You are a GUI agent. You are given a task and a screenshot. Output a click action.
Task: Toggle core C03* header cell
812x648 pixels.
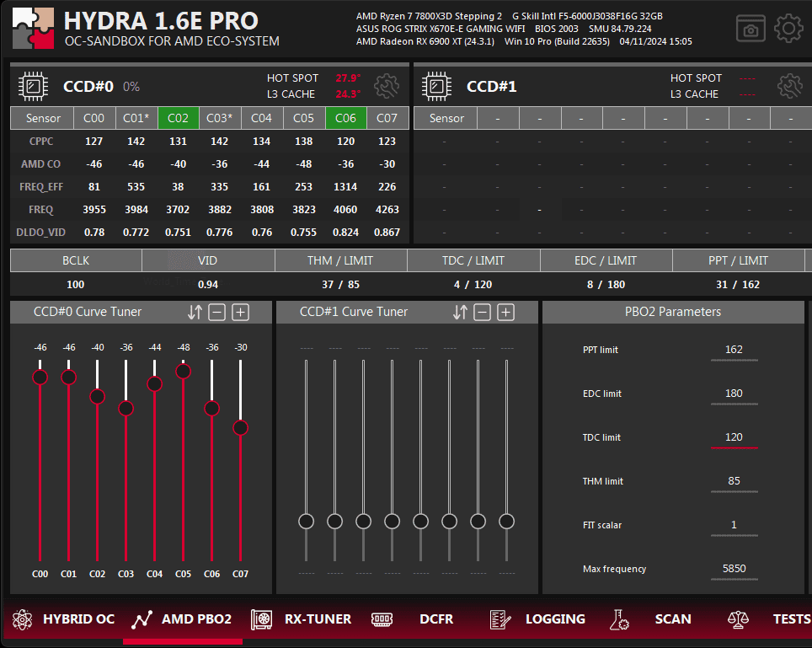coord(220,118)
